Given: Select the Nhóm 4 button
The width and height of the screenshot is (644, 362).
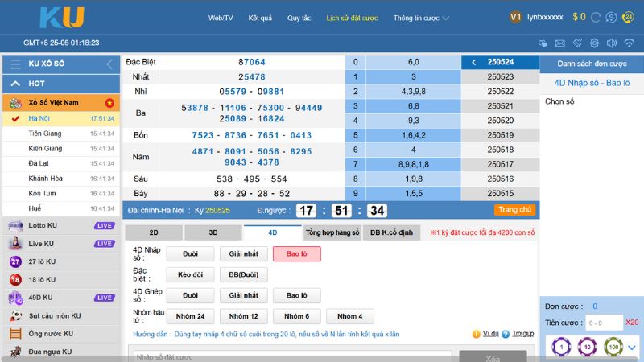Looking at the screenshot, I should coord(350,316).
